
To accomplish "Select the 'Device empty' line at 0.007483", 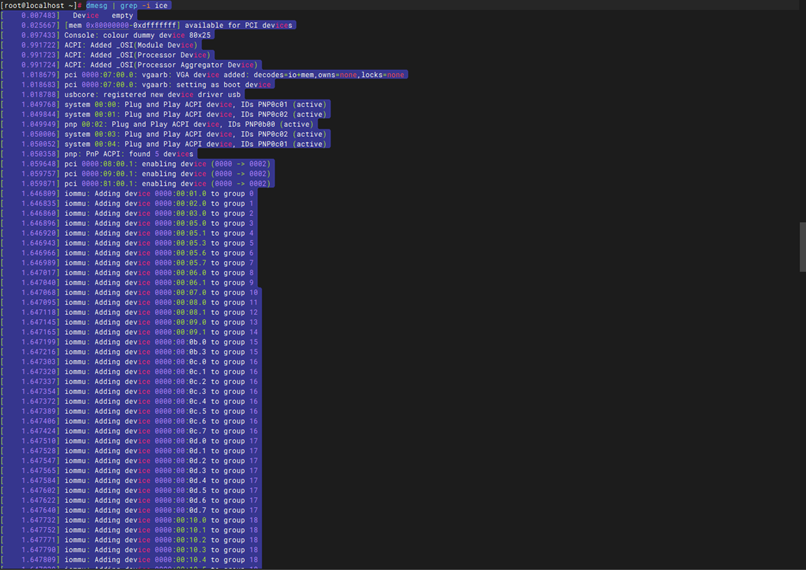I will pyautogui.click(x=69, y=15).
